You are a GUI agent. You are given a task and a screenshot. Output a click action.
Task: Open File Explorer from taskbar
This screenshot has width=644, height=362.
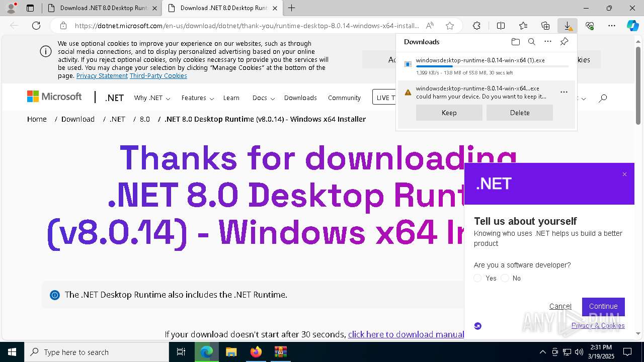[231, 352]
